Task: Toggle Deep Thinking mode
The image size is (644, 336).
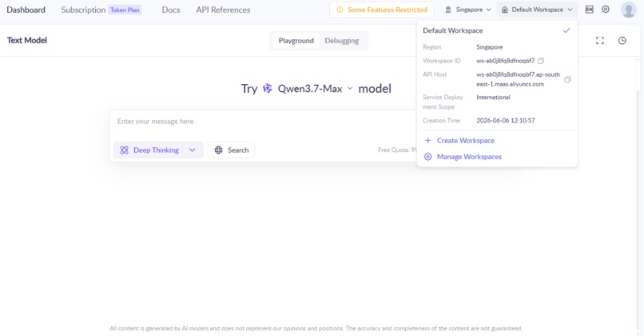Action: 151,150
